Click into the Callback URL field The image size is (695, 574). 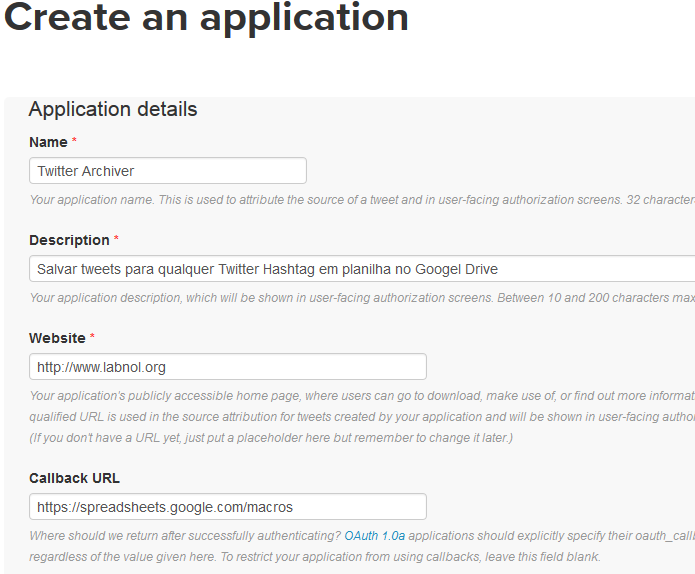point(228,507)
